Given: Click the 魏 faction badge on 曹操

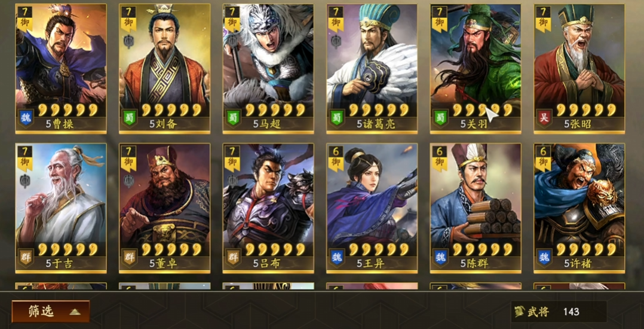Looking at the screenshot, I should (x=26, y=118).
